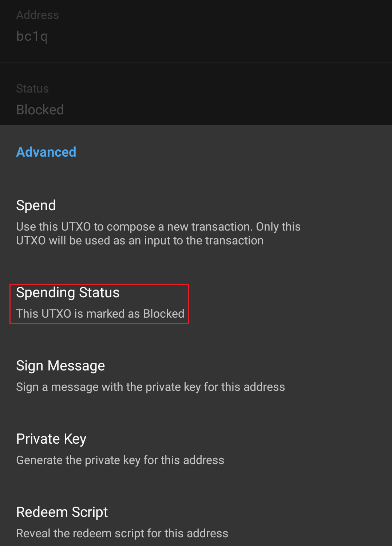Click the Address field label
Screen dimensions: 392x546
[x=37, y=15]
